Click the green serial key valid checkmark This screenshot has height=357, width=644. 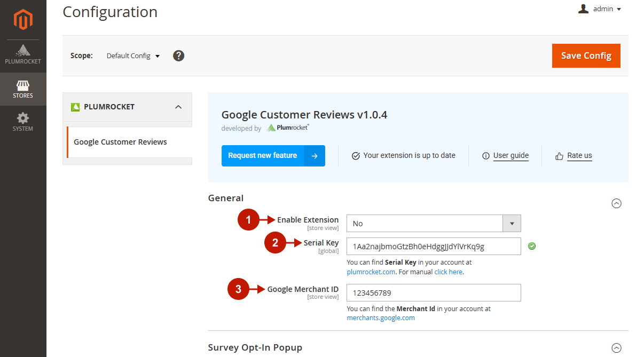click(532, 246)
